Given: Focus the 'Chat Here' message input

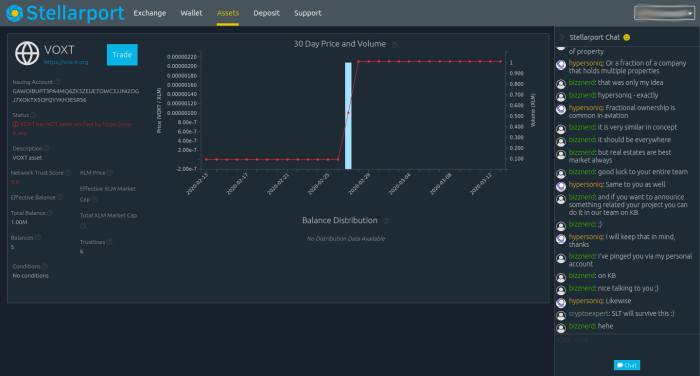Looking at the screenshot, I should (x=627, y=341).
